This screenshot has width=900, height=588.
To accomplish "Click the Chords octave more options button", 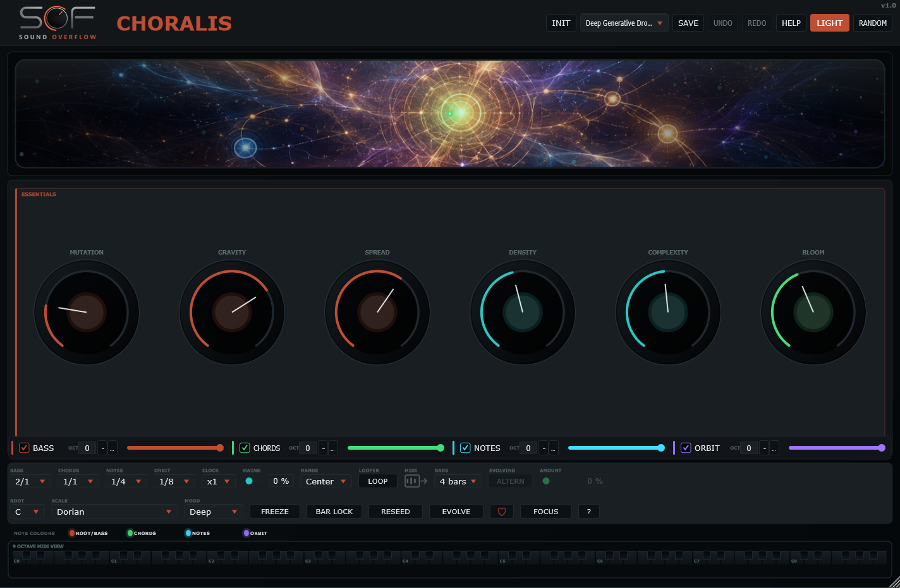I will [333, 448].
